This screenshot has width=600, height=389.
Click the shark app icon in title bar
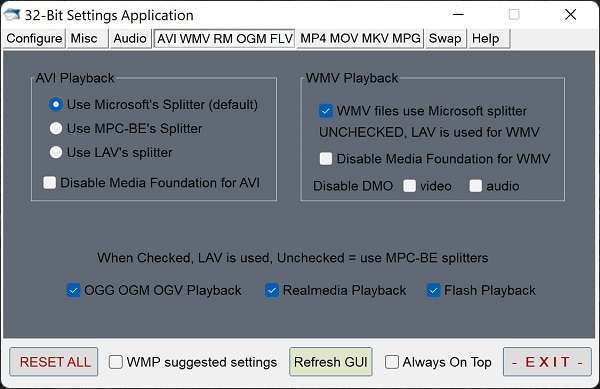(x=11, y=15)
